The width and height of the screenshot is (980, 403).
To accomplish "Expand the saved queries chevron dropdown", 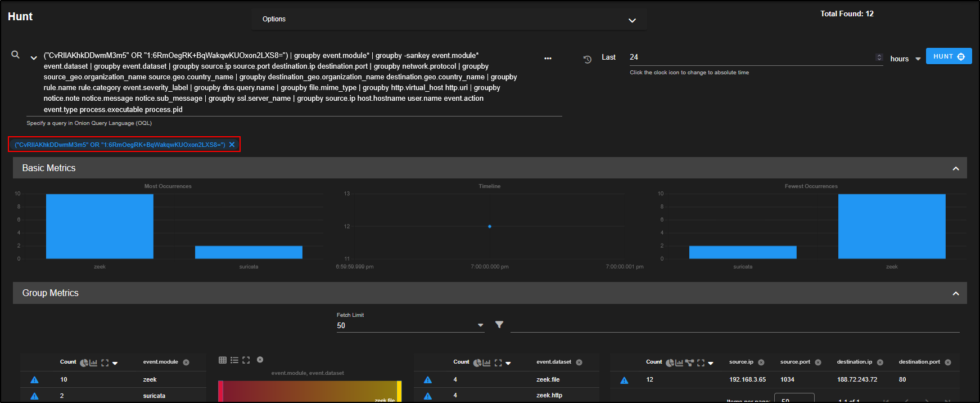I will tap(34, 58).
